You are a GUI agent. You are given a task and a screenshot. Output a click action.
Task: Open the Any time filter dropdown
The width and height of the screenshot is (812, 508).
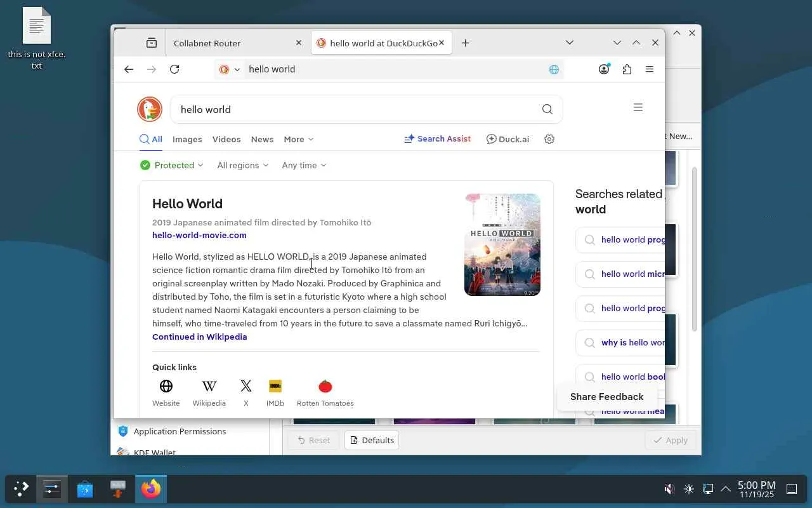pyautogui.click(x=304, y=165)
